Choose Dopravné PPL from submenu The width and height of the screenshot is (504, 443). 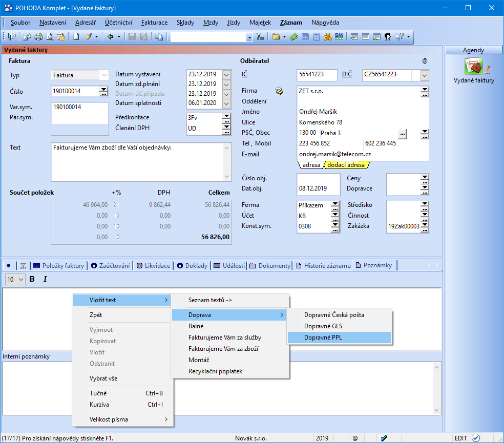339,337
